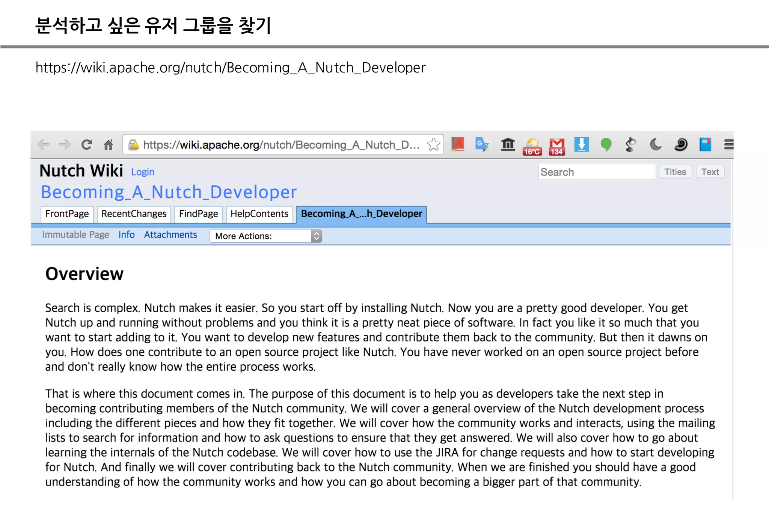Click the browser forward arrow
The width and height of the screenshot is (769, 532).
coord(65,144)
